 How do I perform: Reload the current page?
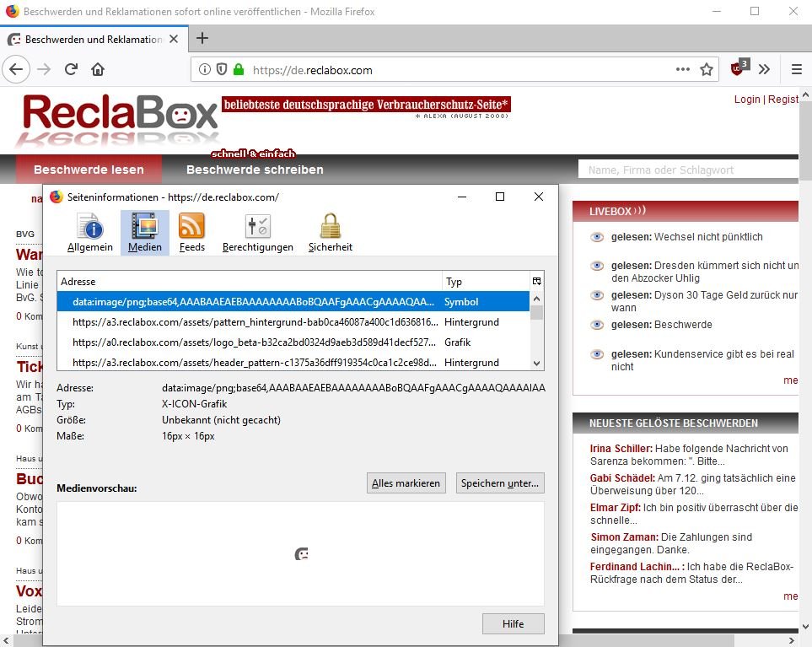point(71,69)
